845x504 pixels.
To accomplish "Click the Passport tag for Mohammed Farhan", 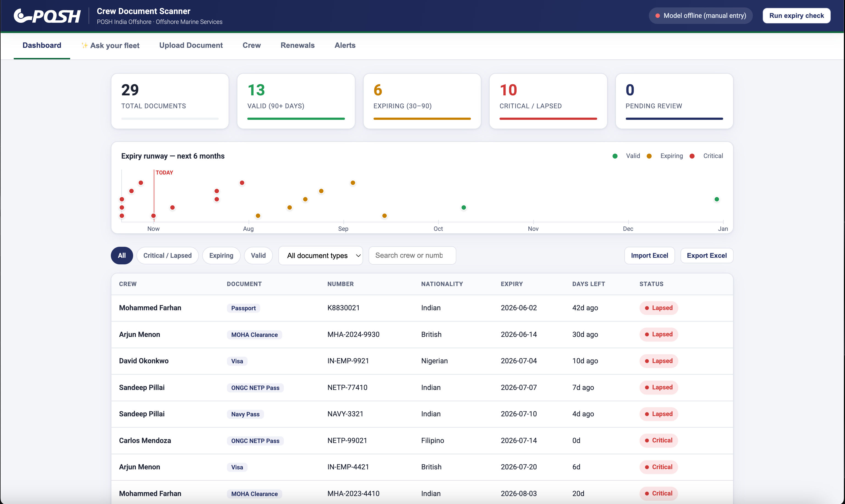I will pos(243,308).
